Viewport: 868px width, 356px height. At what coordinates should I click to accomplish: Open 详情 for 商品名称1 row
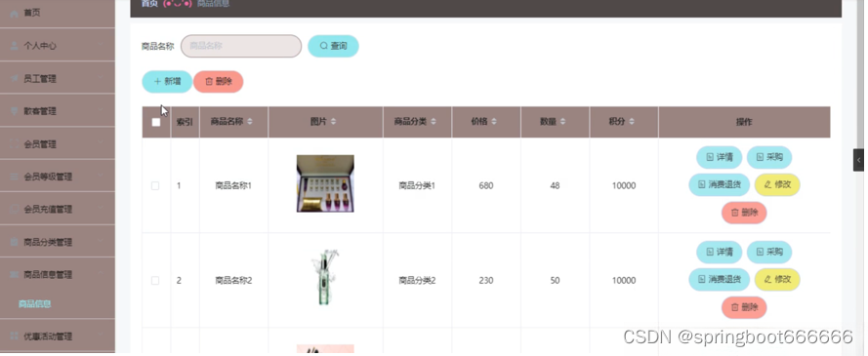click(x=719, y=158)
